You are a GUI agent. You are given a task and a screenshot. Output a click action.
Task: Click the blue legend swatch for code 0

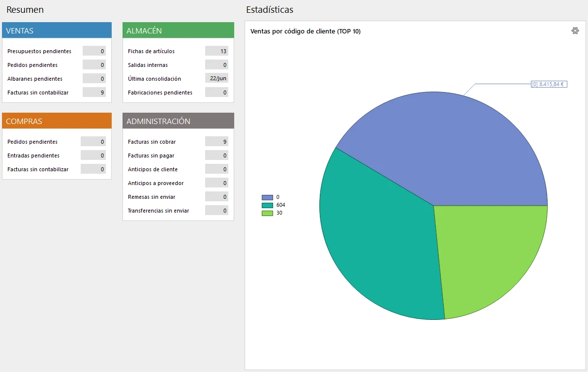(267, 197)
